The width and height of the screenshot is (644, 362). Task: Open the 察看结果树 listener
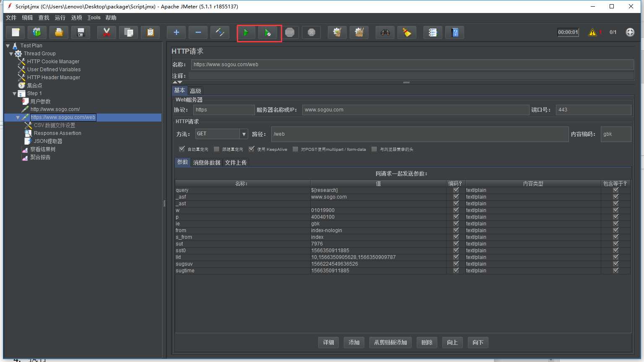pyautogui.click(x=43, y=149)
